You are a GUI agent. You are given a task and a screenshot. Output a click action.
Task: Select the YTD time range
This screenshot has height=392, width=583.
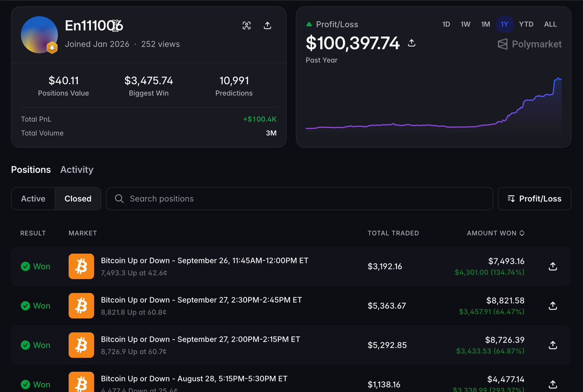click(x=526, y=24)
